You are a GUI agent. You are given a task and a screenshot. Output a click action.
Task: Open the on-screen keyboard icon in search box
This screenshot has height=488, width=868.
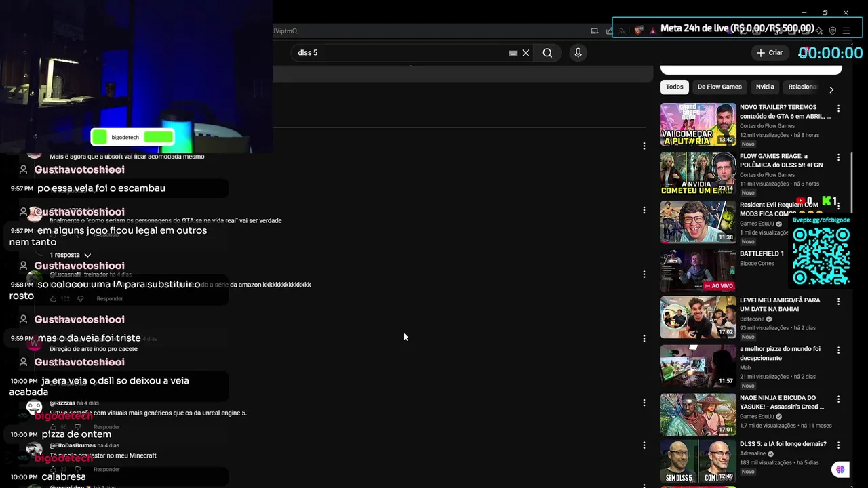513,53
